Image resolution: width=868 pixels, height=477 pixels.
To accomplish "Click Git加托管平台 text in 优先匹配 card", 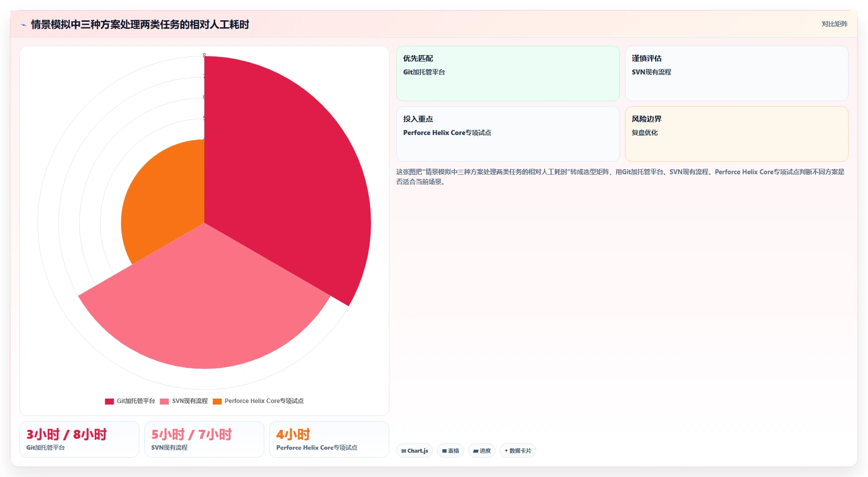I will coord(424,72).
